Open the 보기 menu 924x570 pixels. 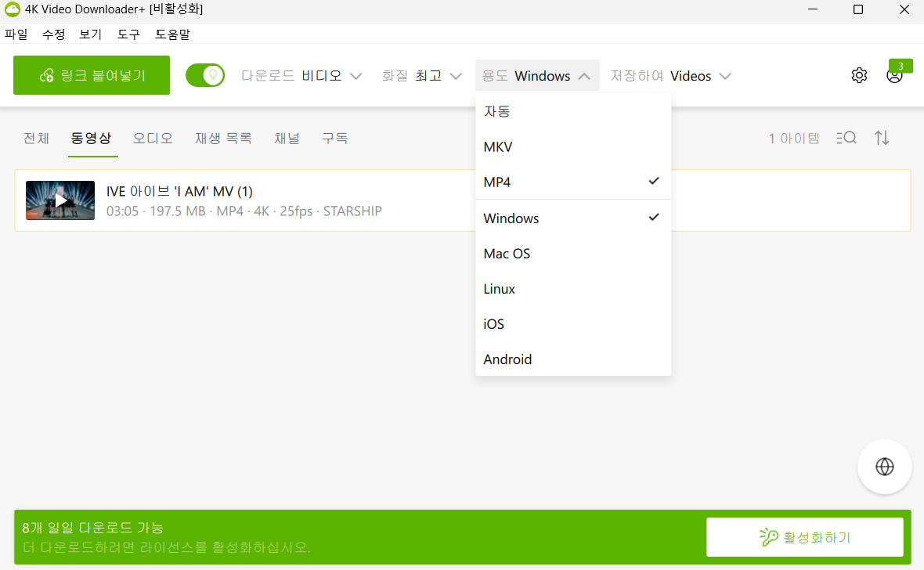click(x=91, y=34)
